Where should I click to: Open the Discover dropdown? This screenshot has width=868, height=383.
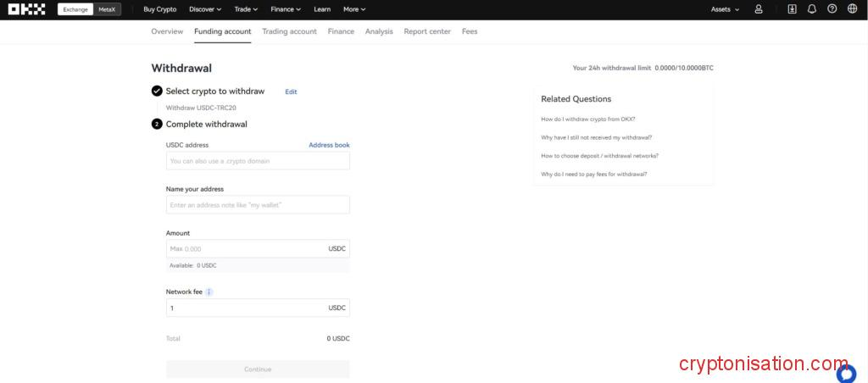point(205,9)
